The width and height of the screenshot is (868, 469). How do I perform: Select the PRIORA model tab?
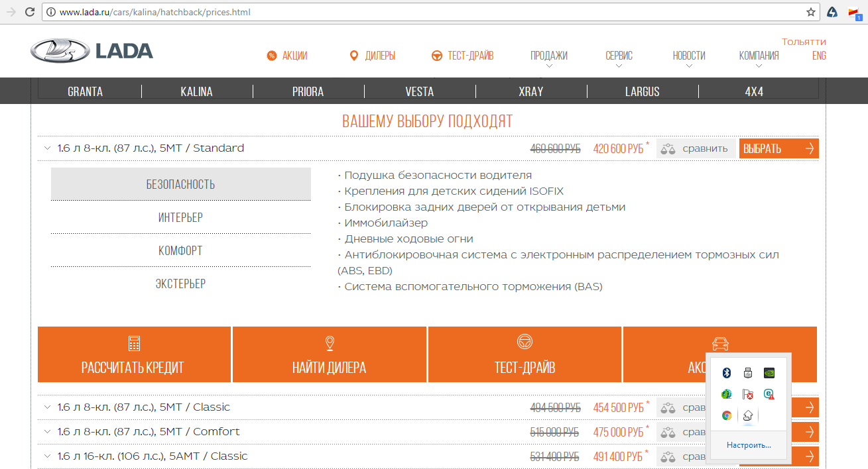[308, 91]
